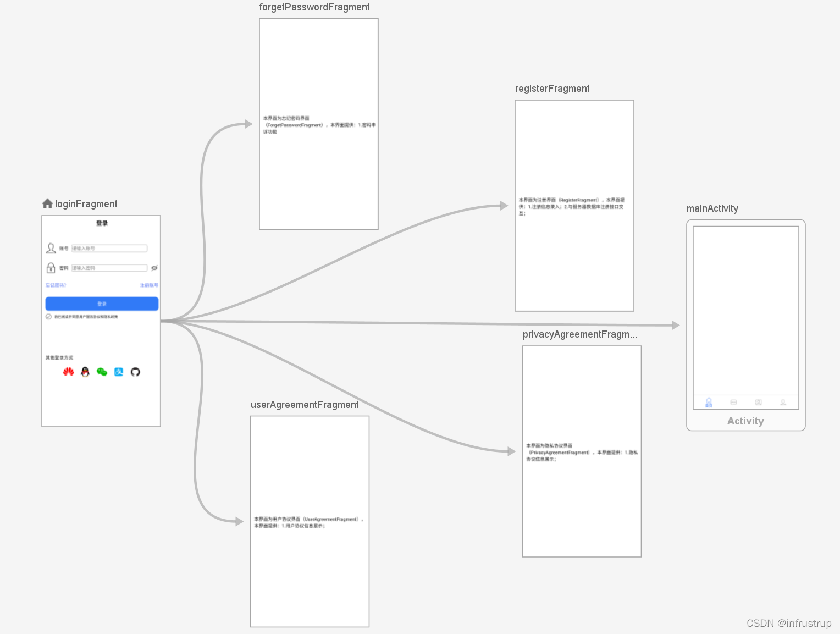The width and height of the screenshot is (840, 634).
Task: Click the register account link
Action: pyautogui.click(x=149, y=285)
